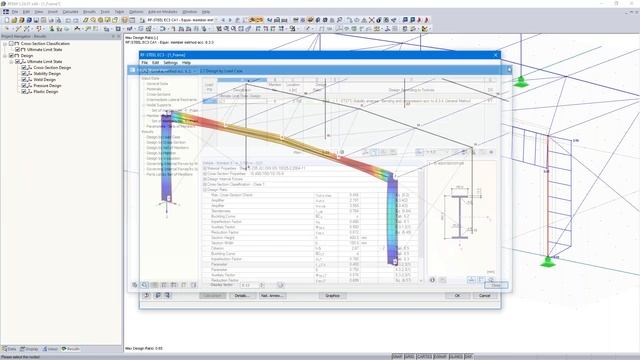The width and height of the screenshot is (640, 360).
Task: Click the Display factor spinner arrows
Action: (262, 285)
